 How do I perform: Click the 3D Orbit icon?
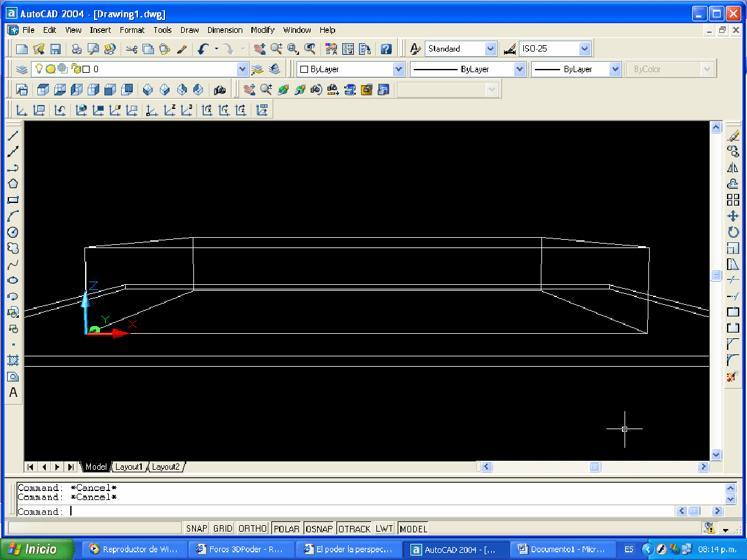pyautogui.click(x=284, y=90)
